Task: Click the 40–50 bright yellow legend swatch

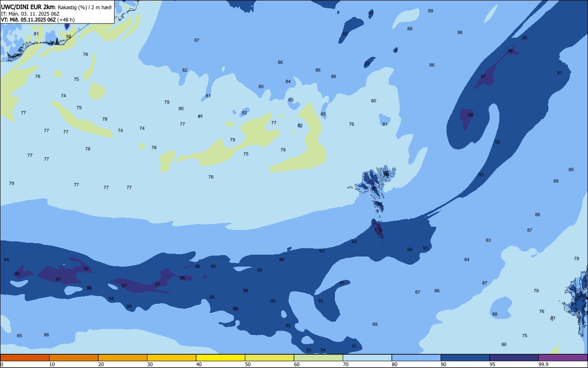Action: click(x=220, y=358)
